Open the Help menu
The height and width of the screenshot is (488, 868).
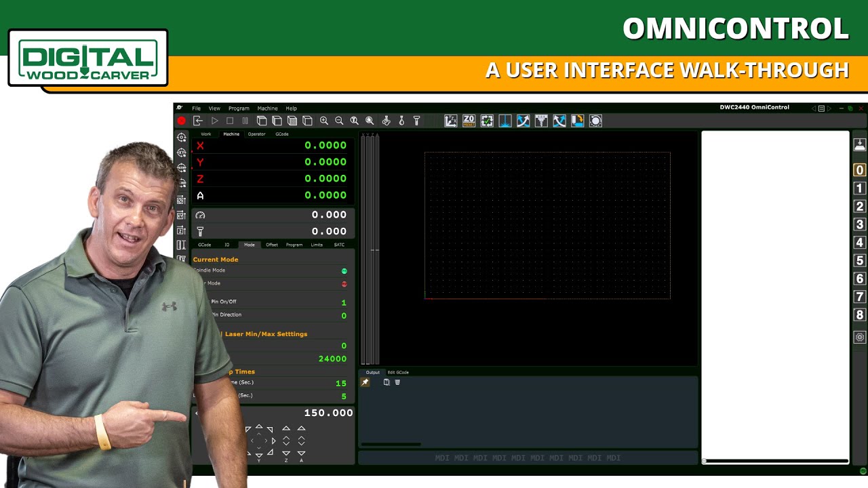pyautogui.click(x=291, y=108)
